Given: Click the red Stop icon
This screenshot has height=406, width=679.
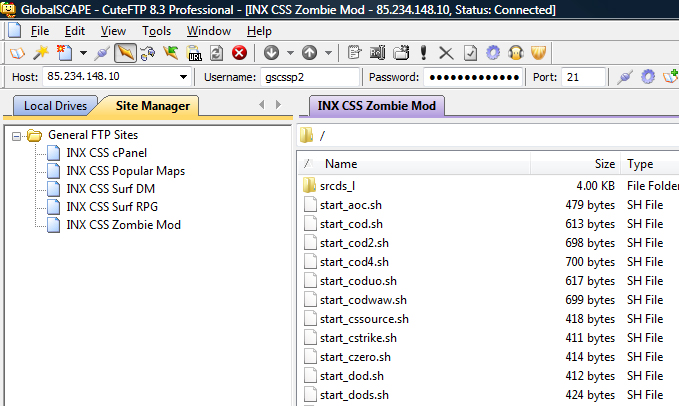Looking at the screenshot, I should [239, 53].
